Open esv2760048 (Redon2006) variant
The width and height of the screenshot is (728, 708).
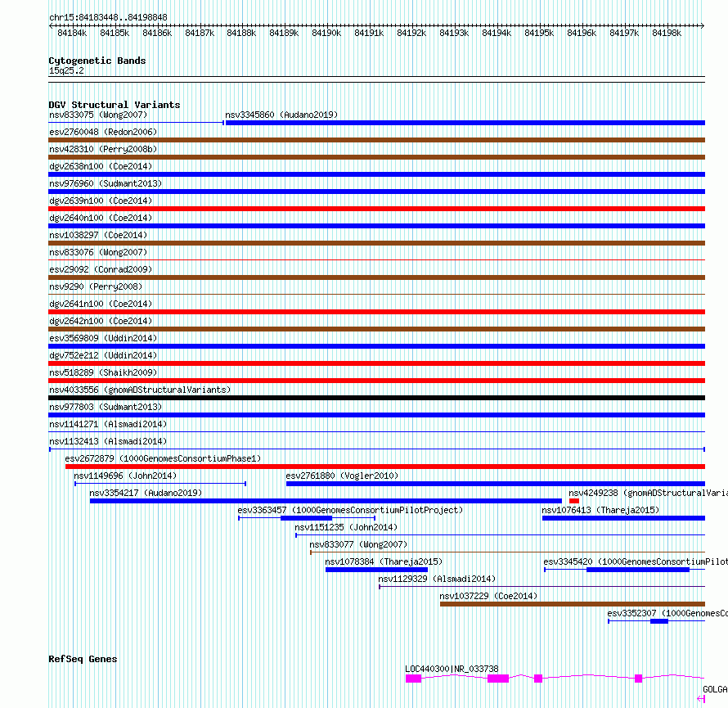[103, 132]
